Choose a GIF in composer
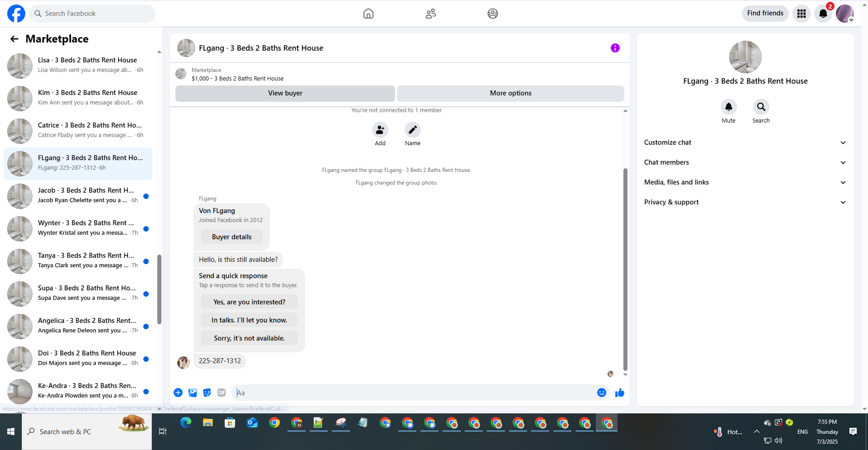 pyautogui.click(x=222, y=393)
